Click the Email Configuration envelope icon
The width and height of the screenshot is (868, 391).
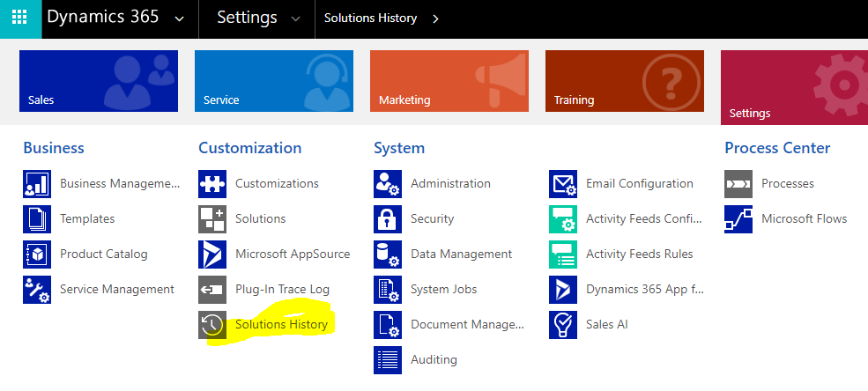(x=563, y=184)
